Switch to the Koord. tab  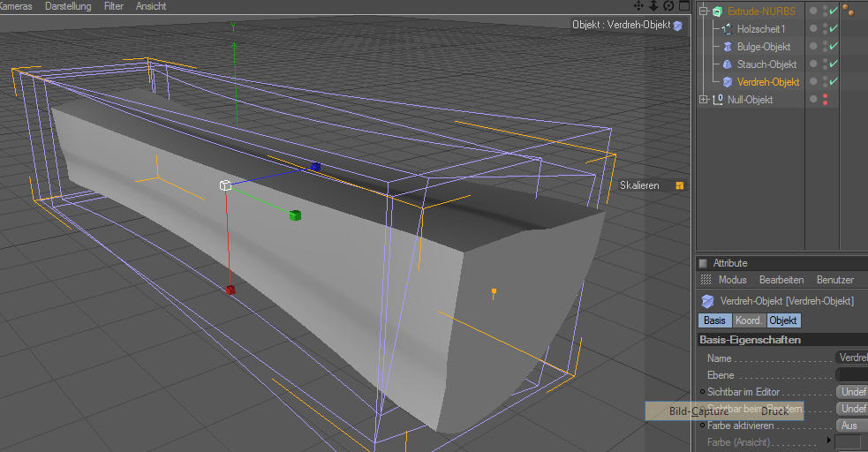point(749,320)
